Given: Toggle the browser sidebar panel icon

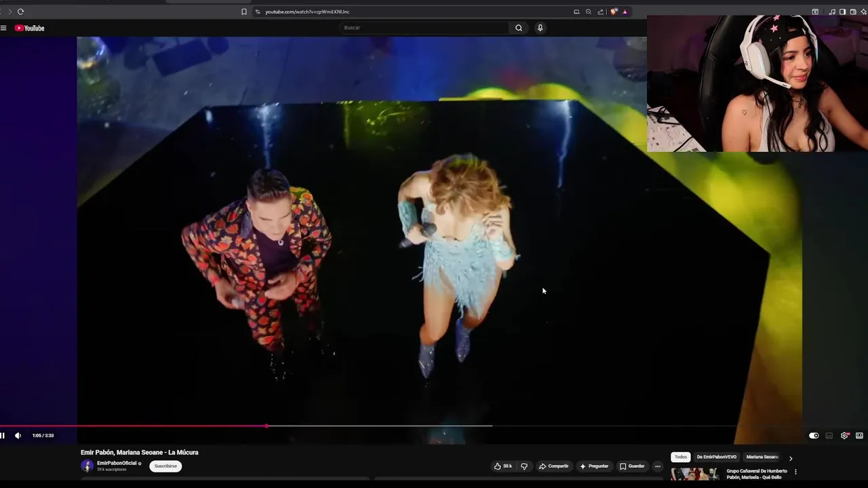Looking at the screenshot, I should click(842, 12).
